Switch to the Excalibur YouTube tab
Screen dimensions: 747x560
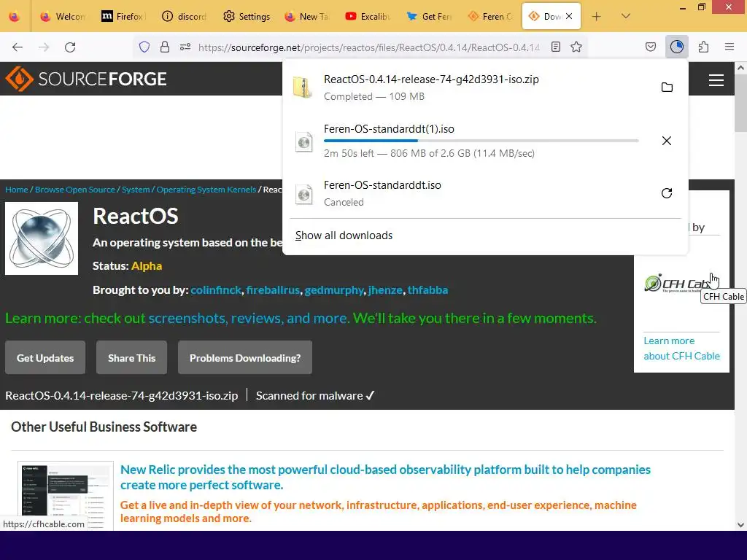point(368,17)
